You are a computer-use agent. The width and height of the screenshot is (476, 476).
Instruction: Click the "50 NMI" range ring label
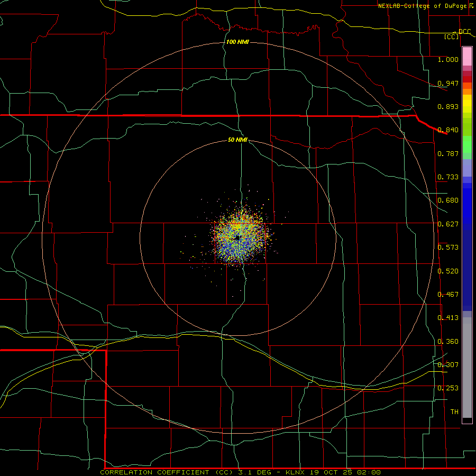click(237, 140)
